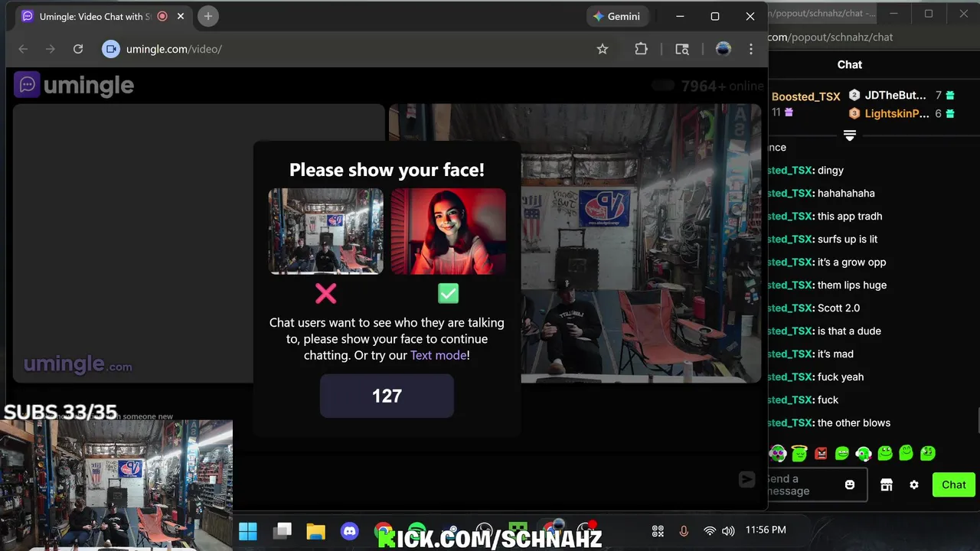
Task: Open File Explorer from the taskbar
Action: pos(316,530)
